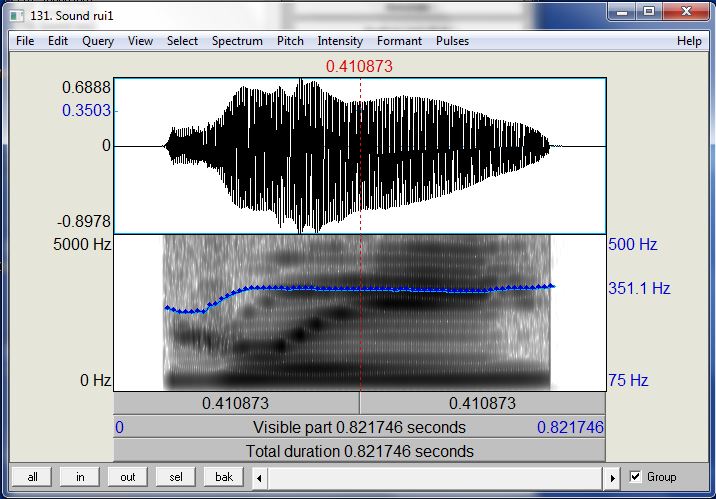Click the '131. Sound rui1' window title
This screenshot has width=716, height=499.
point(72,16)
